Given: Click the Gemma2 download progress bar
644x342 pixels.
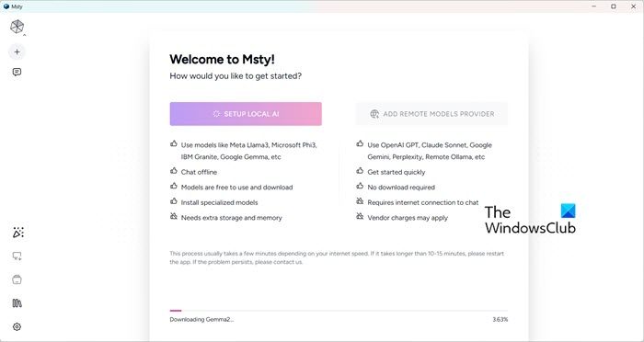Looking at the screenshot, I should [339, 311].
